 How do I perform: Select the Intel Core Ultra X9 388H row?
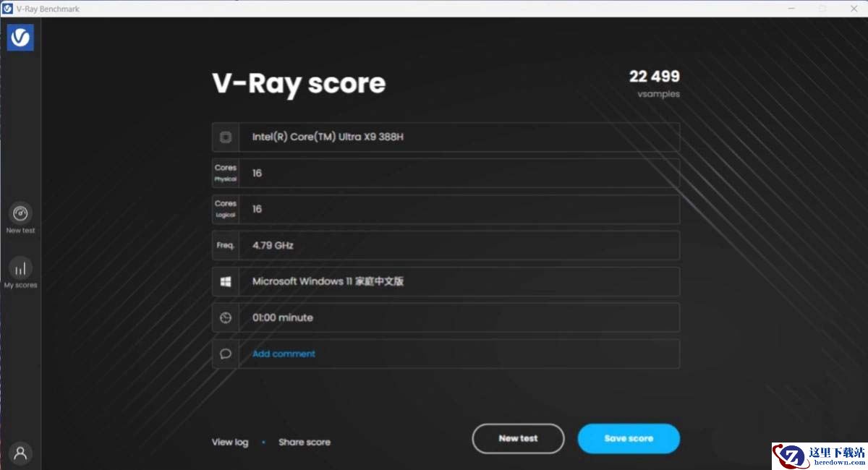pos(459,137)
